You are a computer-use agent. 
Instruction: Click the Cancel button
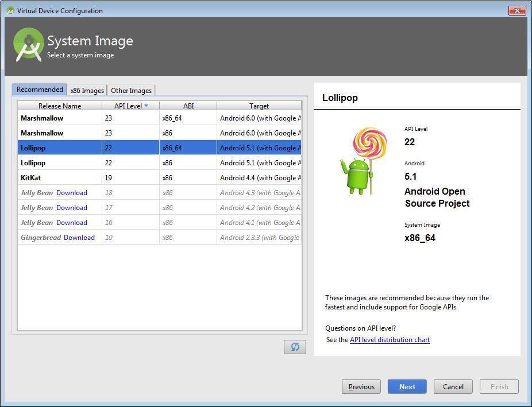coord(453,387)
